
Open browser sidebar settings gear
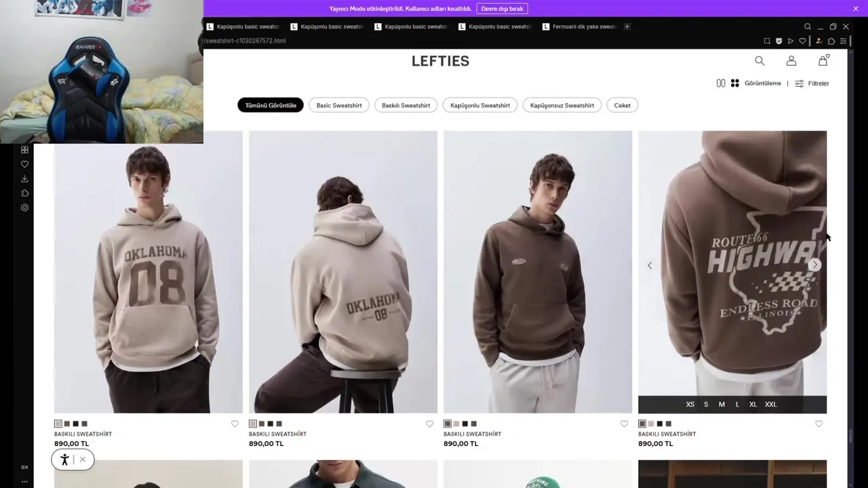24,207
